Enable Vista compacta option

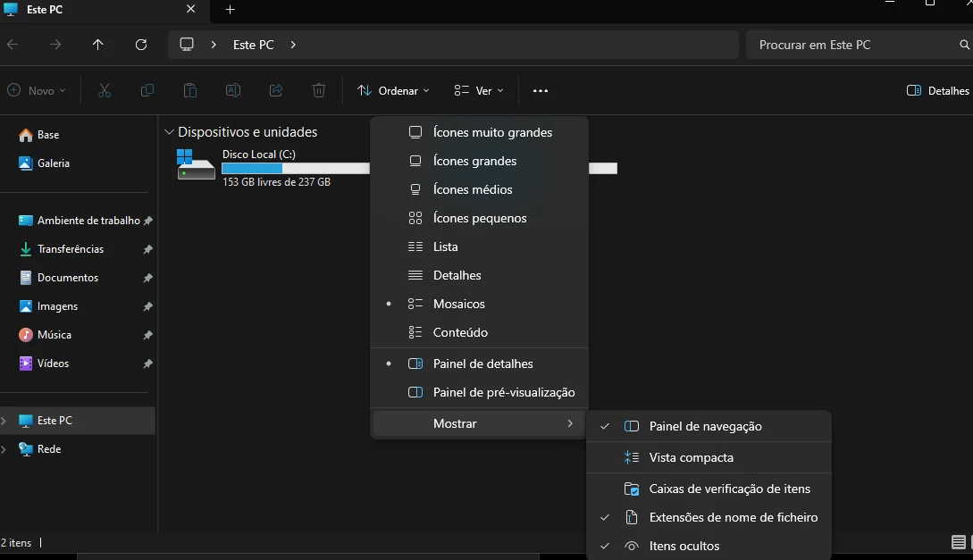coord(709,457)
